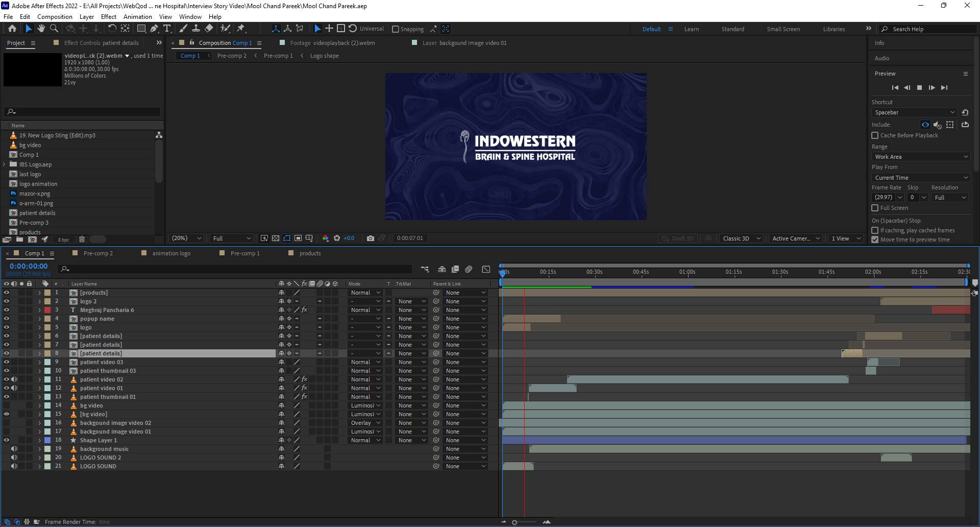Select the Zoom tool magnifier
Image resolution: width=980 pixels, height=527 pixels.
pos(54,29)
